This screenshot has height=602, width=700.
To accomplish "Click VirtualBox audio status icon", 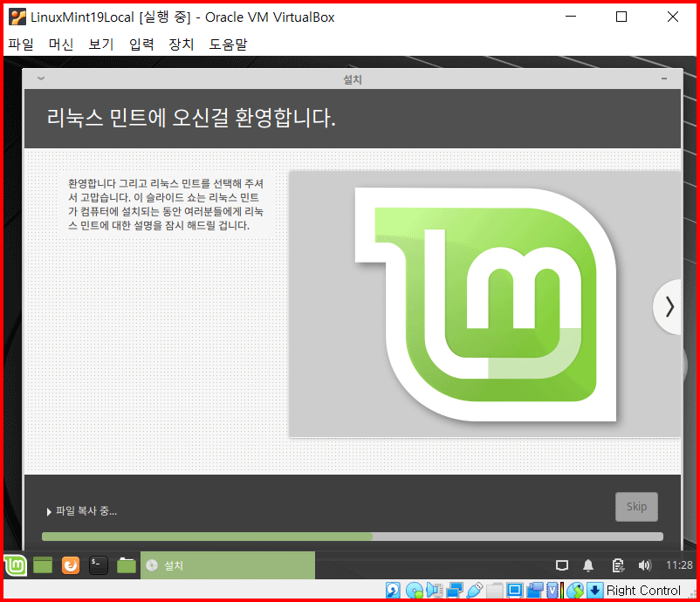I will (435, 591).
